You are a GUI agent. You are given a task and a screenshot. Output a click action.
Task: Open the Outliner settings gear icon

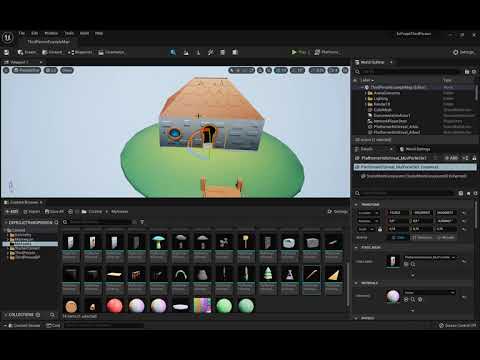pos(474,72)
